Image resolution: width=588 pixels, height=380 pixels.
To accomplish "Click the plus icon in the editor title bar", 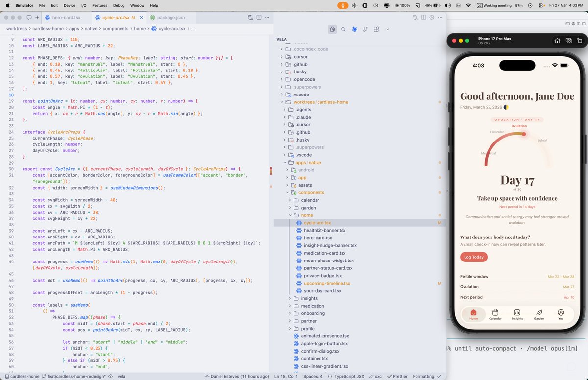I will click(38, 17).
